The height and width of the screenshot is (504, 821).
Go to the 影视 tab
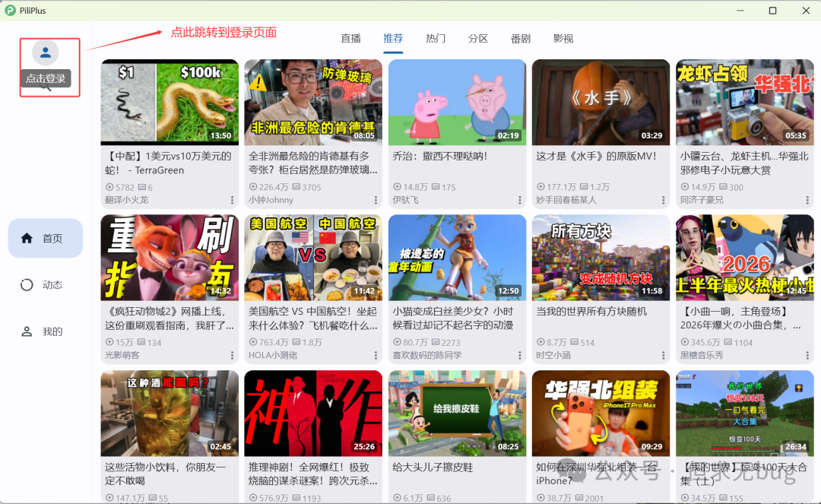click(x=563, y=39)
